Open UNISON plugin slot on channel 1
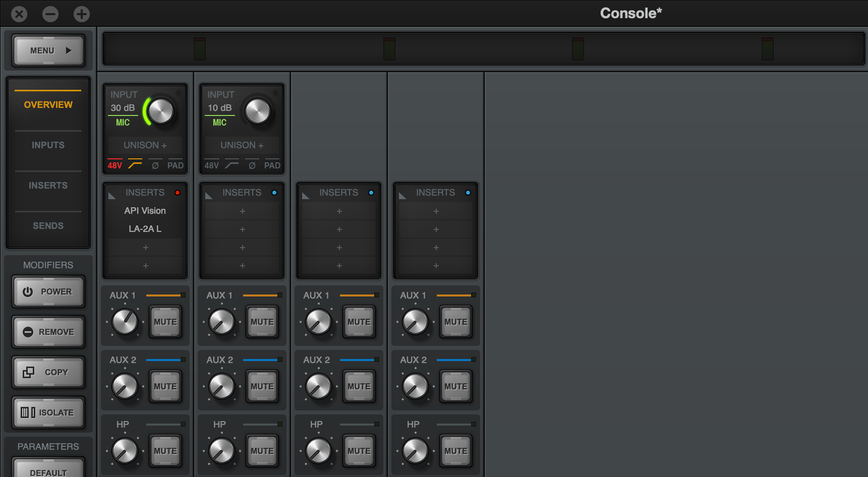This screenshot has height=477, width=868. coord(145,145)
